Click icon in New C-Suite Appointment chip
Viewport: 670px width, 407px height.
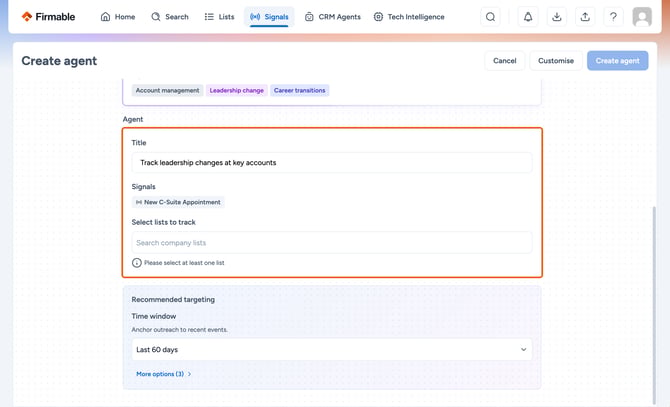click(139, 202)
